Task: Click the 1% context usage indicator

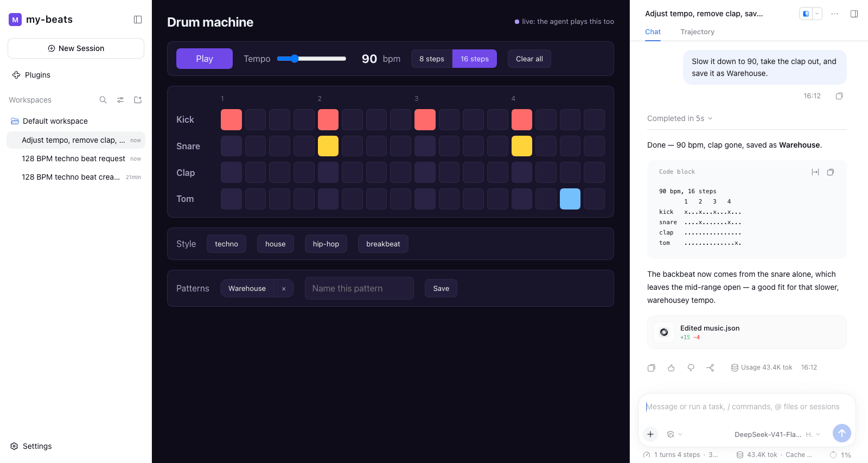Action: point(840,455)
